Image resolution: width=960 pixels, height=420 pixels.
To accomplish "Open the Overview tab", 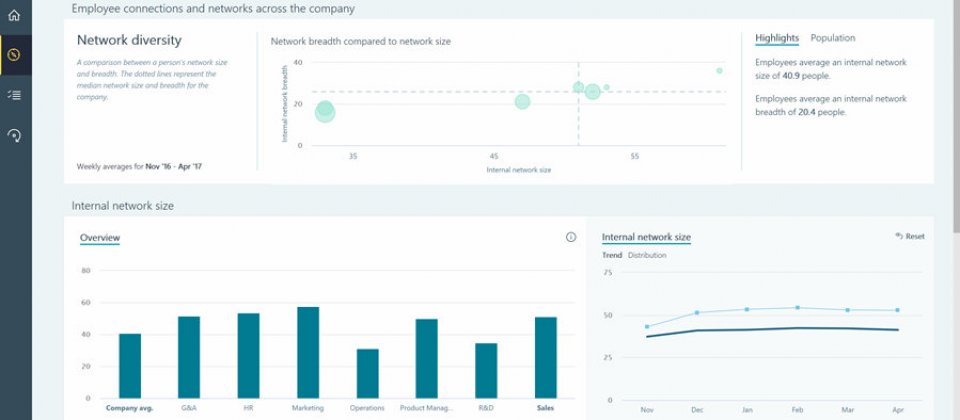I will [x=100, y=237].
